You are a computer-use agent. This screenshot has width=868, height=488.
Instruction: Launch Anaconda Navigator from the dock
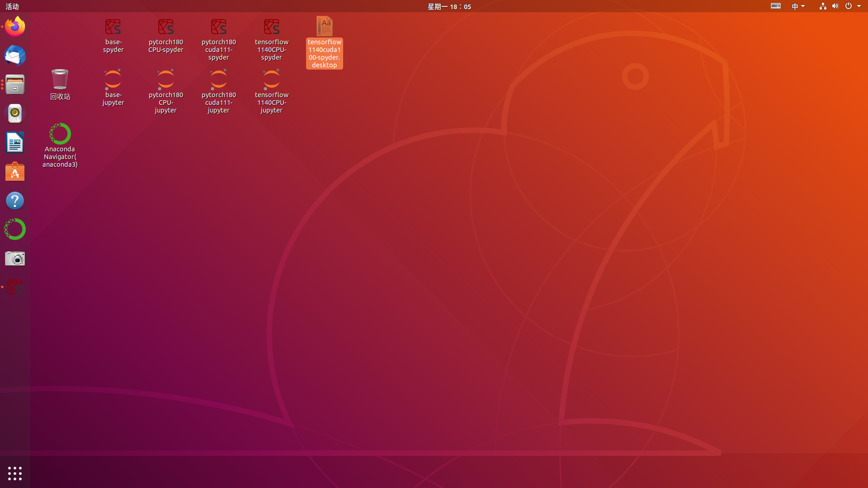[15, 229]
